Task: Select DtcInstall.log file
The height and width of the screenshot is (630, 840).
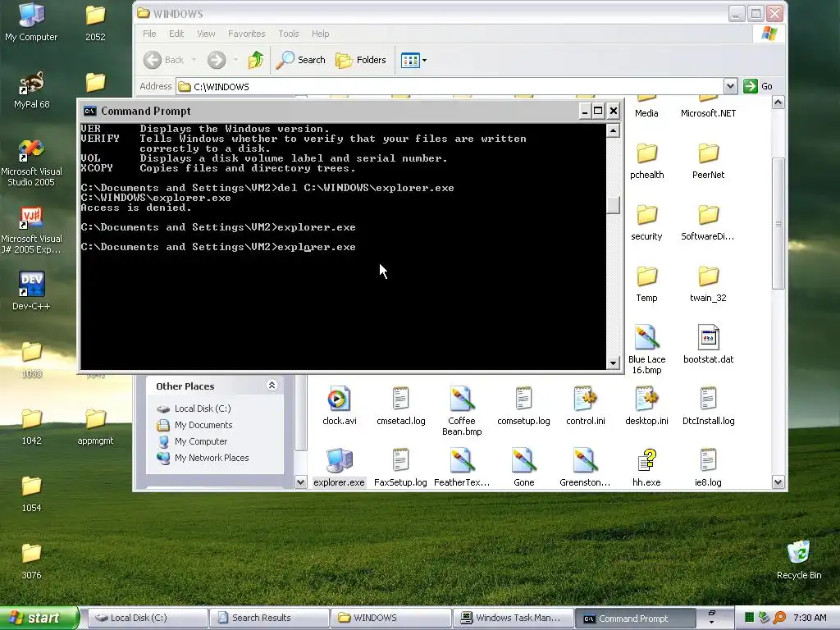Action: 708,405
